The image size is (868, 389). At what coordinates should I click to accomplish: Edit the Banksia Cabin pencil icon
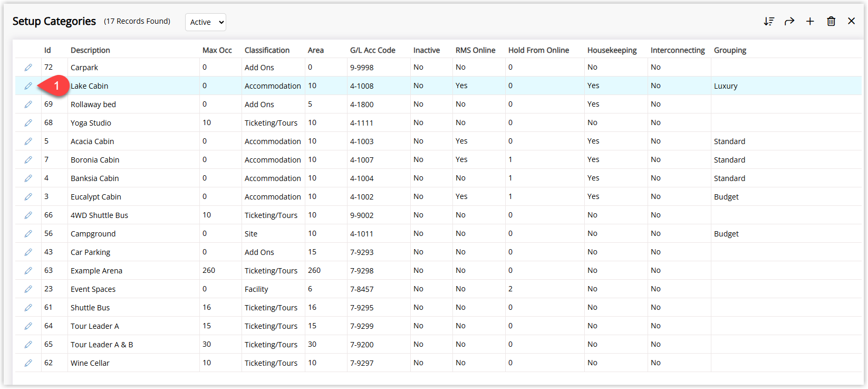pos(28,178)
